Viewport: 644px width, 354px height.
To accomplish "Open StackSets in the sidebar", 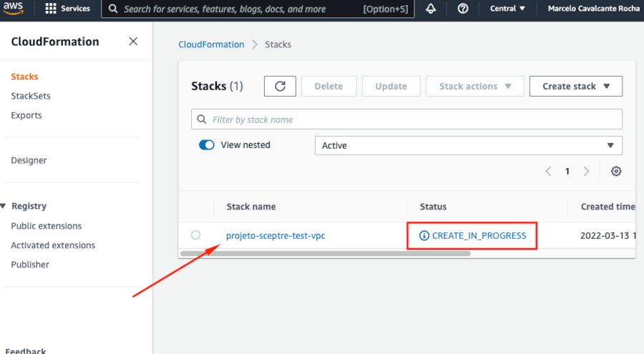I will click(31, 96).
